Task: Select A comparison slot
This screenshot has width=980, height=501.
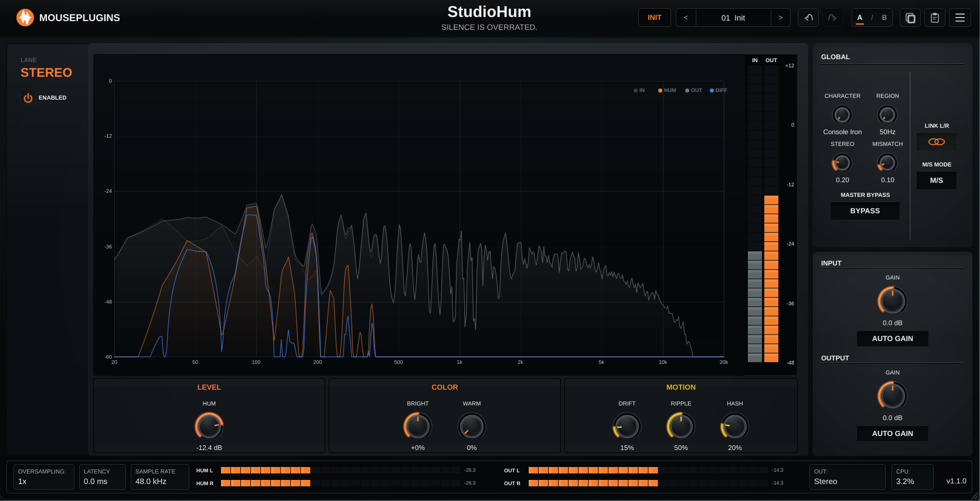Action: click(860, 18)
